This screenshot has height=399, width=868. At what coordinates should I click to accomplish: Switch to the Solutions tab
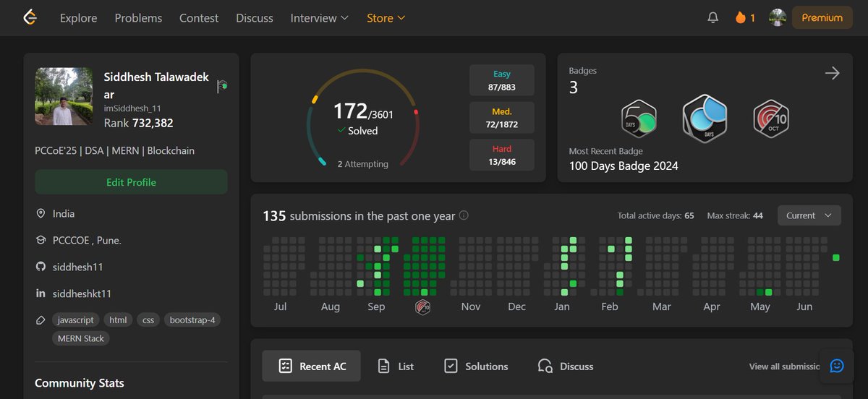[x=476, y=366]
